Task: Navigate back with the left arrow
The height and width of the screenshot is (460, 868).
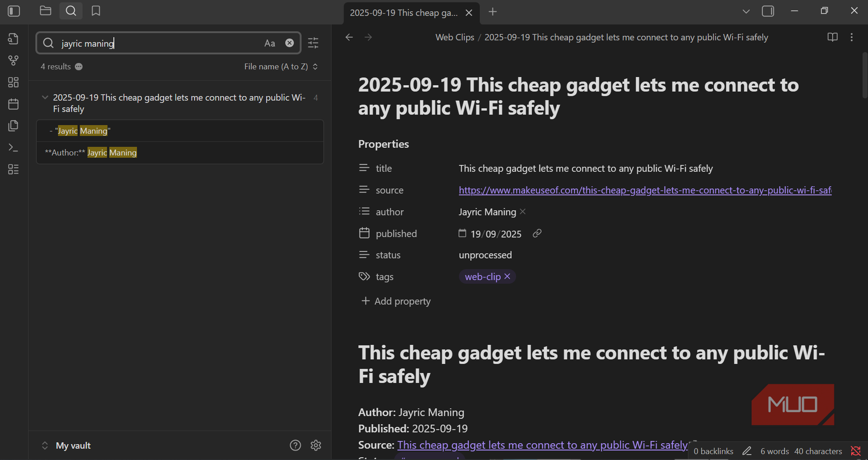Action: pos(349,37)
